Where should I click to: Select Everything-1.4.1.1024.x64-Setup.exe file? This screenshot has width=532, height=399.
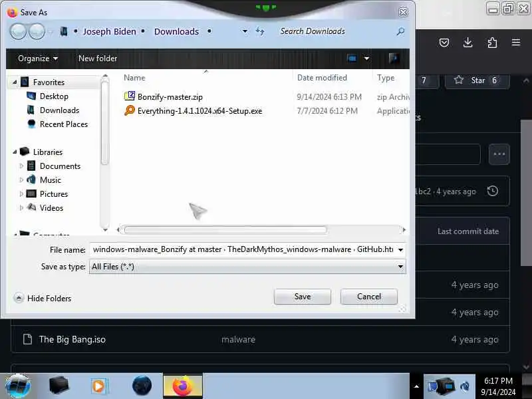(199, 111)
